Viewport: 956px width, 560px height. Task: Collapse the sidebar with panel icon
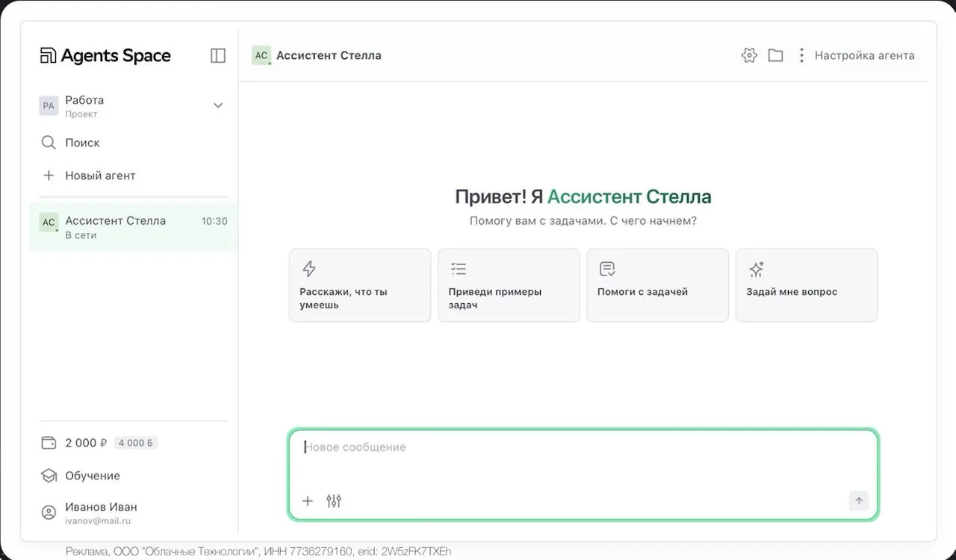pyautogui.click(x=218, y=55)
